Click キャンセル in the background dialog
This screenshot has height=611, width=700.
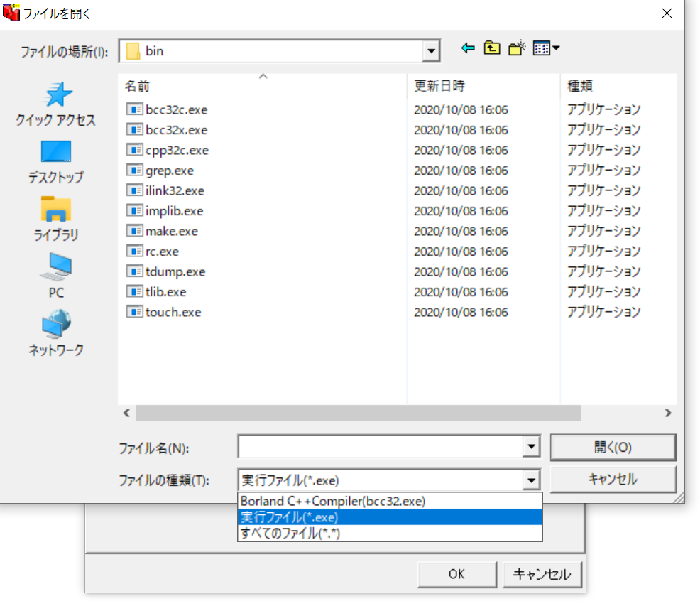point(542,574)
